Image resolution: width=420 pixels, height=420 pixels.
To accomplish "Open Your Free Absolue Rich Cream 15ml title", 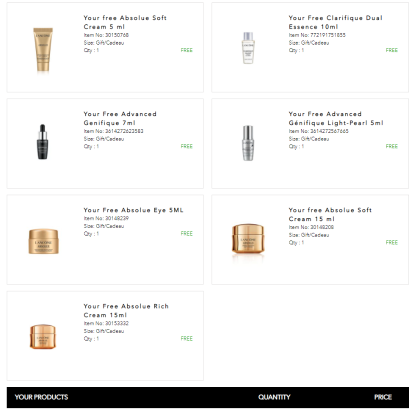I will tap(126, 310).
